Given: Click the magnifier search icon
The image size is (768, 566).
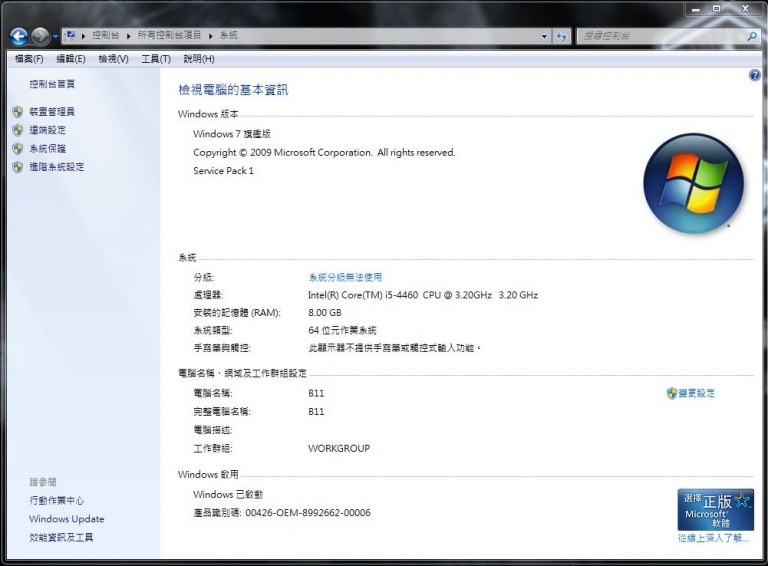Looking at the screenshot, I should coord(752,36).
